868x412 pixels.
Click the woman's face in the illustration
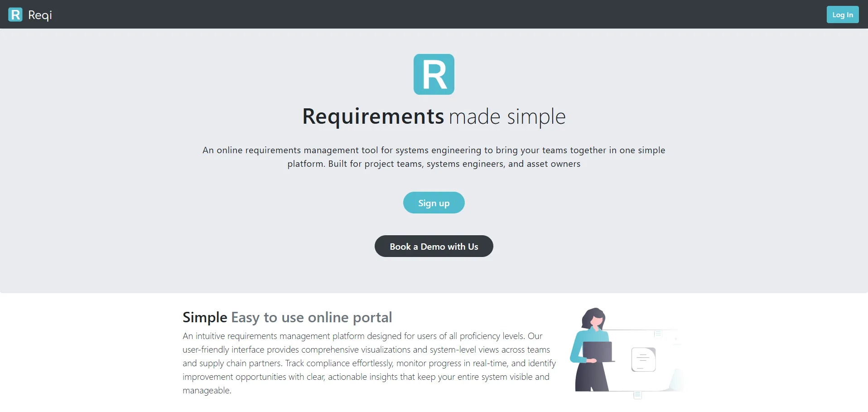tap(597, 321)
